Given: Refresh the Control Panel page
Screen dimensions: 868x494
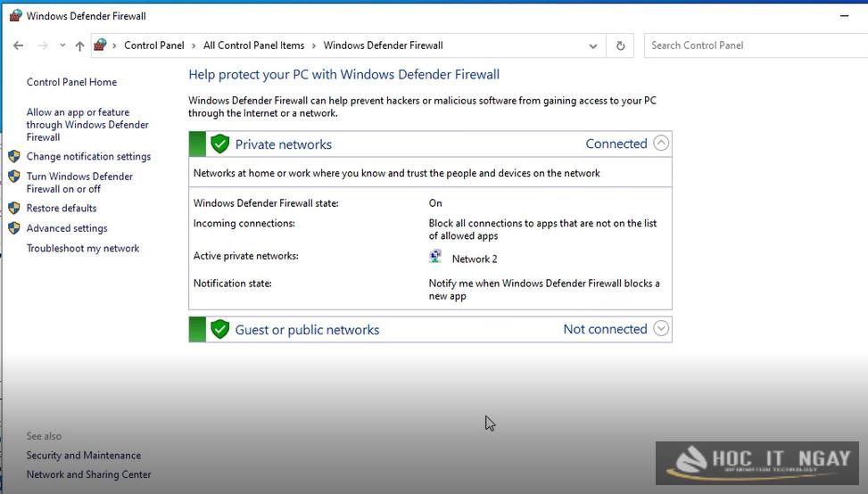Looking at the screenshot, I should 621,45.
